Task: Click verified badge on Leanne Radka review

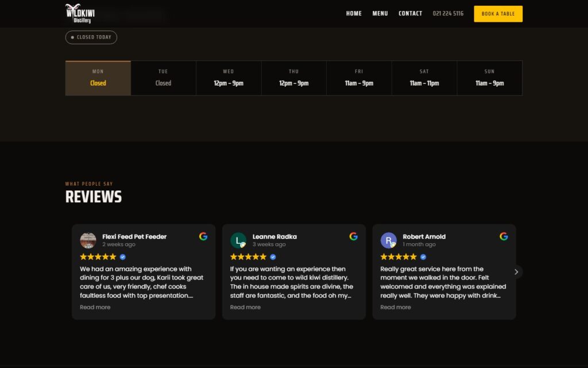Action: point(273,257)
